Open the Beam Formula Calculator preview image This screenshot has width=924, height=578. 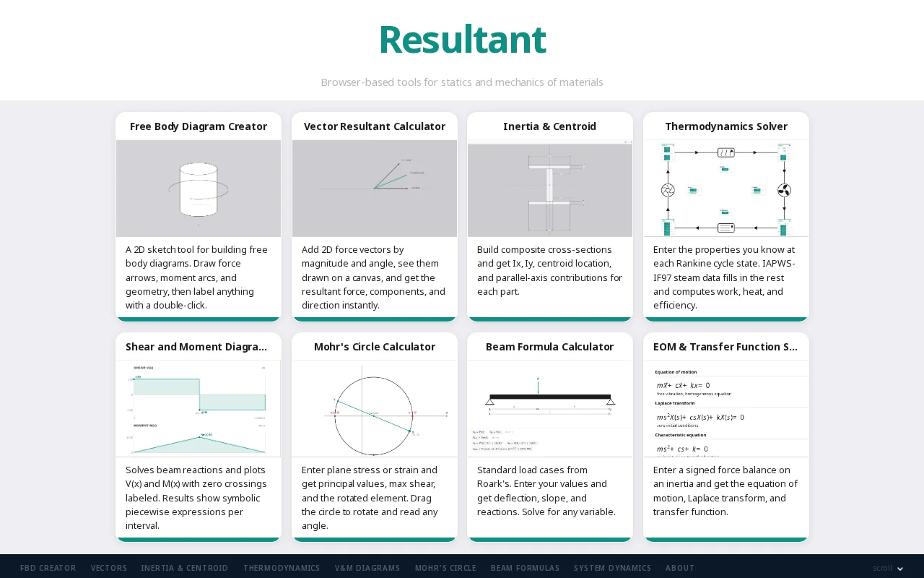pyautogui.click(x=550, y=409)
